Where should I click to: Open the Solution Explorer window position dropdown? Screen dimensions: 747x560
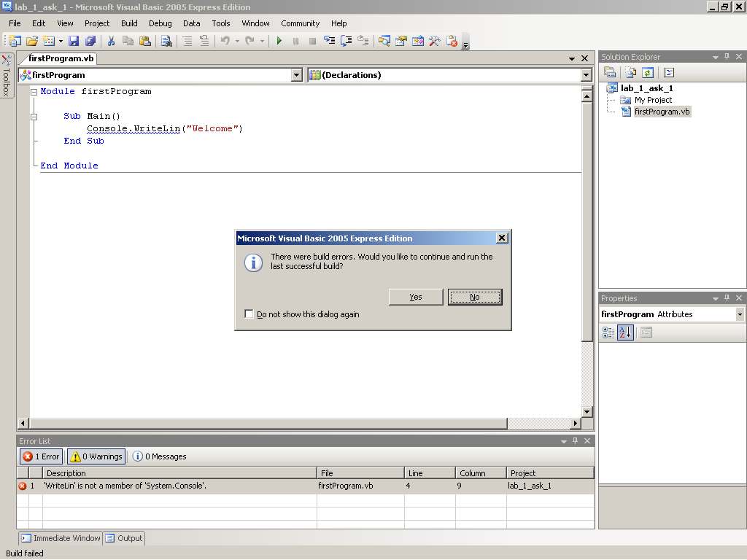click(x=716, y=57)
